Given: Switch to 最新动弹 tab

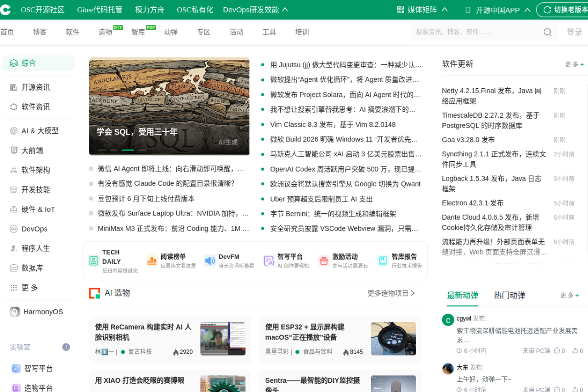Looking at the screenshot, I should [x=463, y=295].
